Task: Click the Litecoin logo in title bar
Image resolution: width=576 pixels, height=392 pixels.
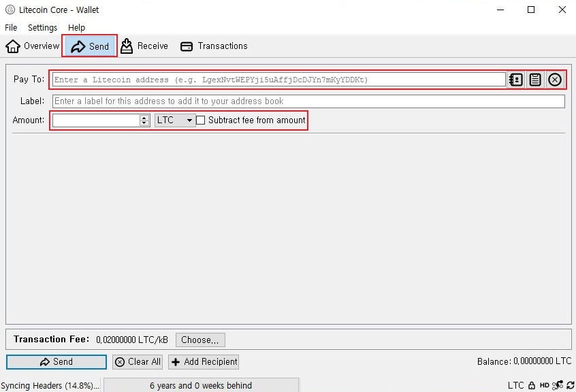Action: click(x=10, y=10)
